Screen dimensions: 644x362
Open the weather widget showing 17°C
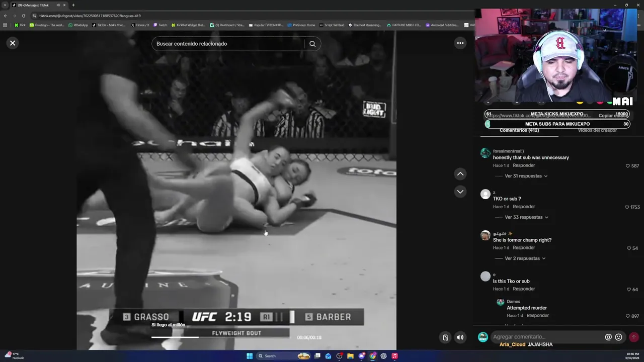[x=14, y=356]
